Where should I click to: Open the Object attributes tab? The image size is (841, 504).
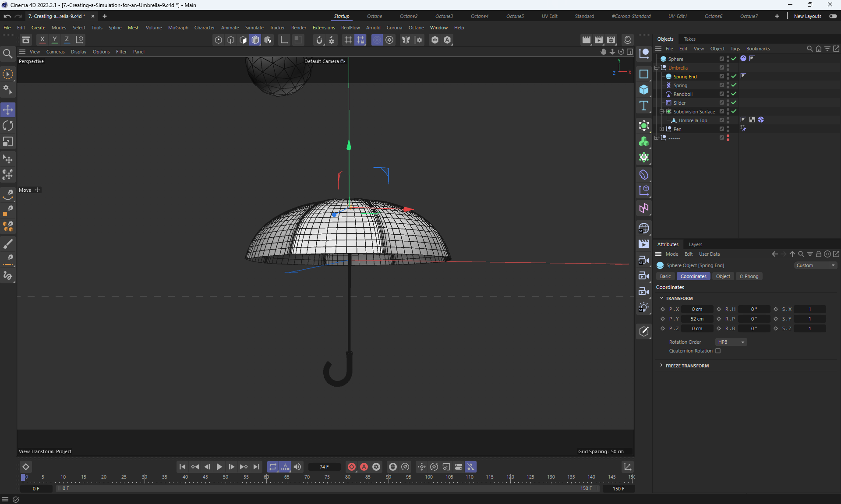pos(723,276)
